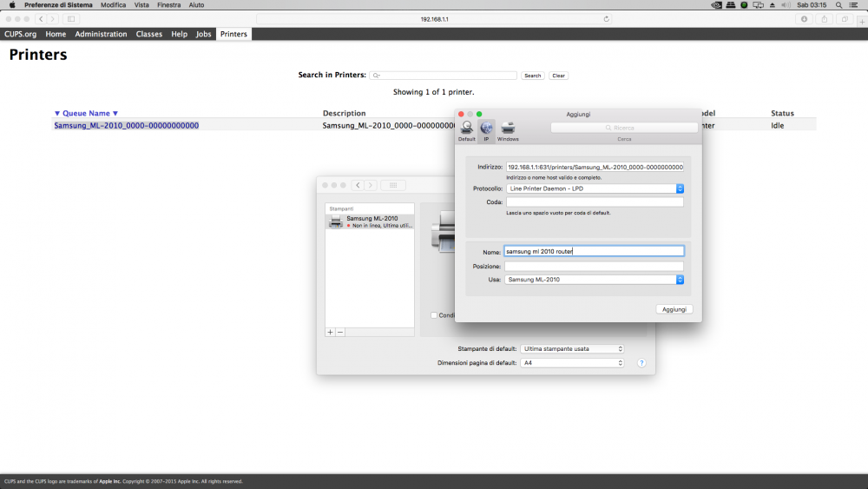Go back in System Preferences window
The width and height of the screenshot is (868, 489).
point(358,185)
